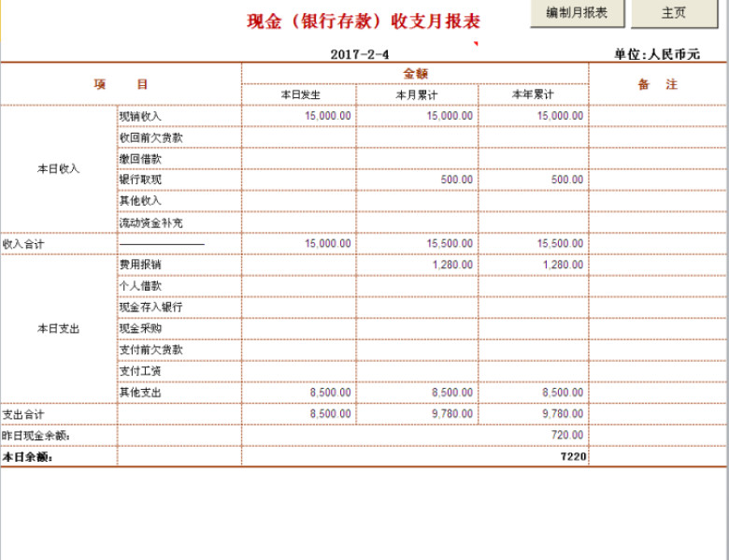This screenshot has height=560, width=729.
Task: Click the 本日发生 column header
Action: pos(299,94)
